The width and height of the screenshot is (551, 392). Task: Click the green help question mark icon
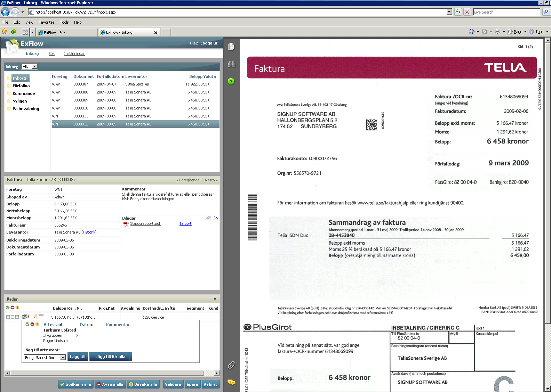tap(231, 81)
